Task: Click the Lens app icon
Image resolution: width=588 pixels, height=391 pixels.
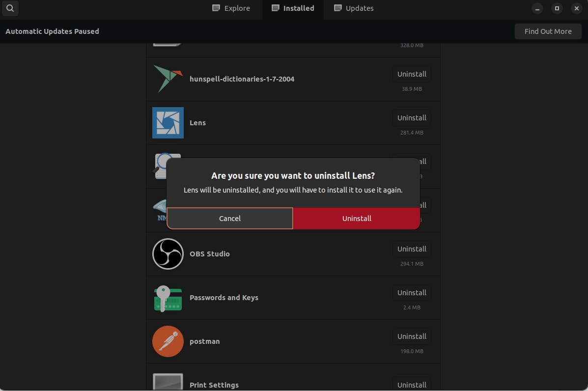Action: click(168, 123)
